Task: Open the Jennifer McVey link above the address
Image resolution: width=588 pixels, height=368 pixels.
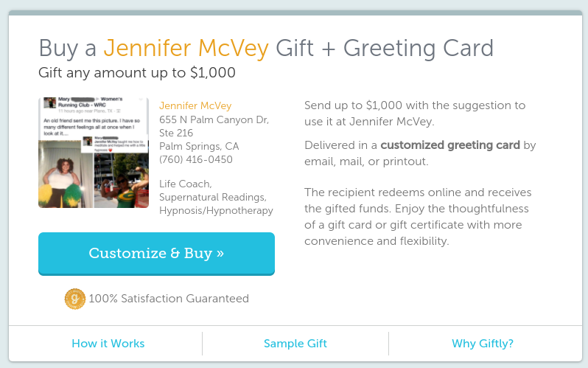Action: pyautogui.click(x=195, y=106)
